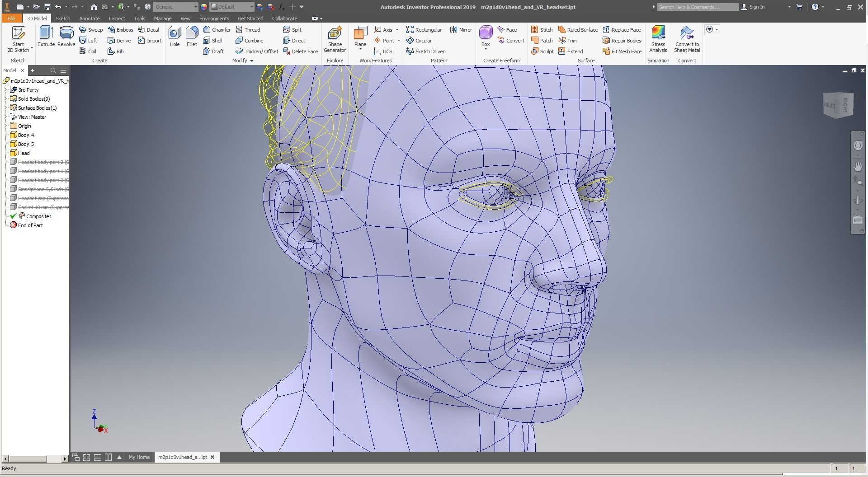This screenshot has height=477, width=868.
Task: Select the Extrude tool
Action: [x=46, y=37]
